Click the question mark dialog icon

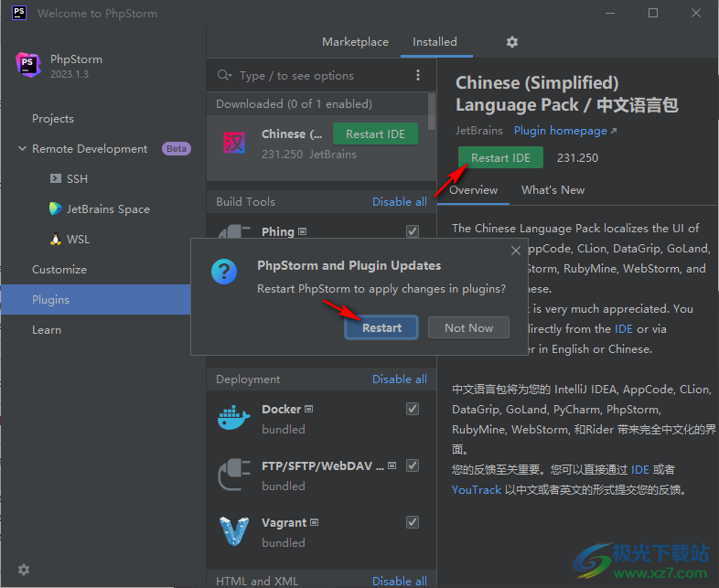224,272
